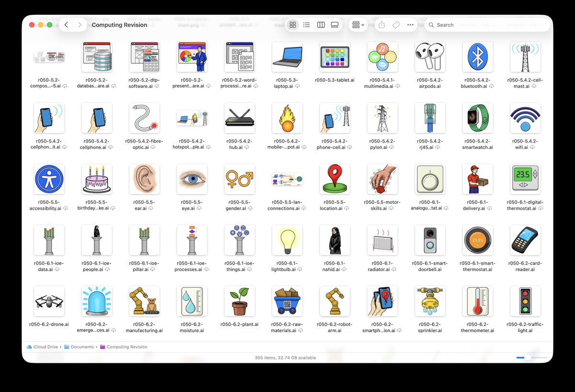This screenshot has width=575, height=392.
Task: Select the r050-5.4.2-pylon.ai icon
Action: point(382,118)
